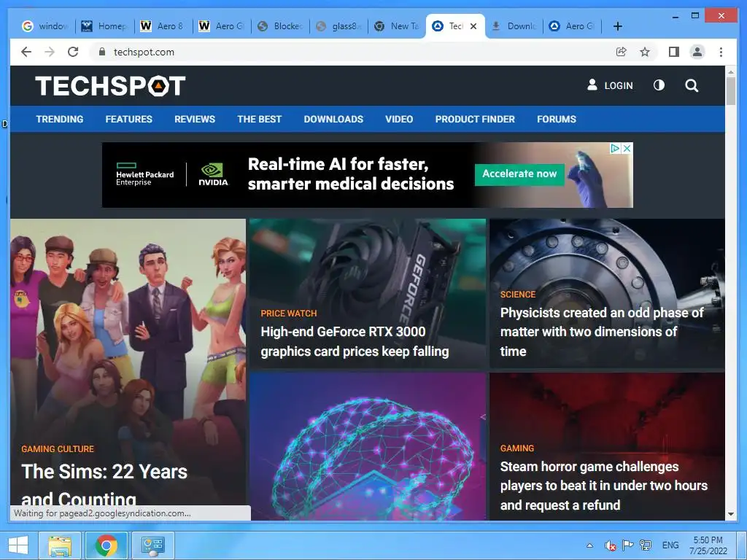Click the lock icon beside techspot.com

(x=101, y=52)
